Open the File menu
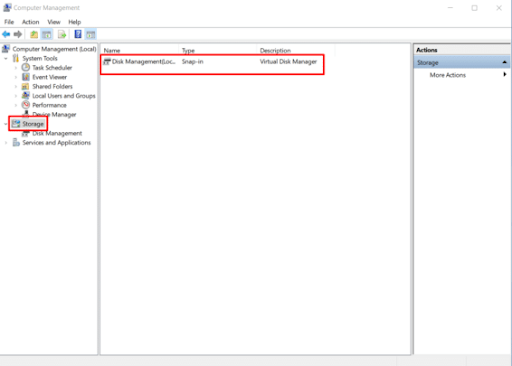 [x=9, y=22]
